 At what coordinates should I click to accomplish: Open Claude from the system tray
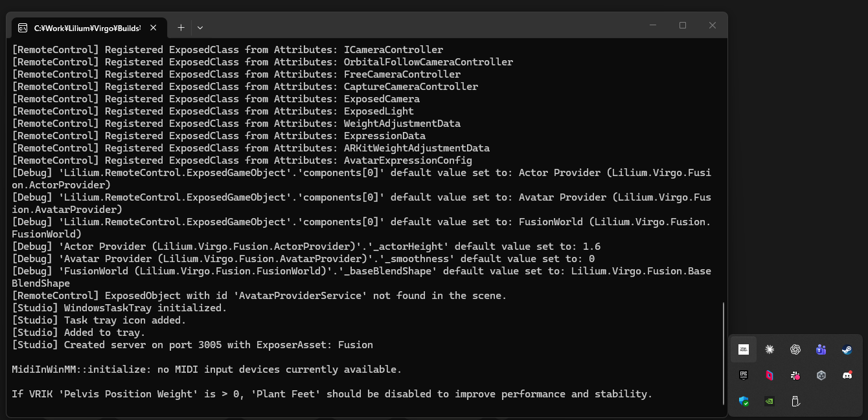click(x=770, y=349)
